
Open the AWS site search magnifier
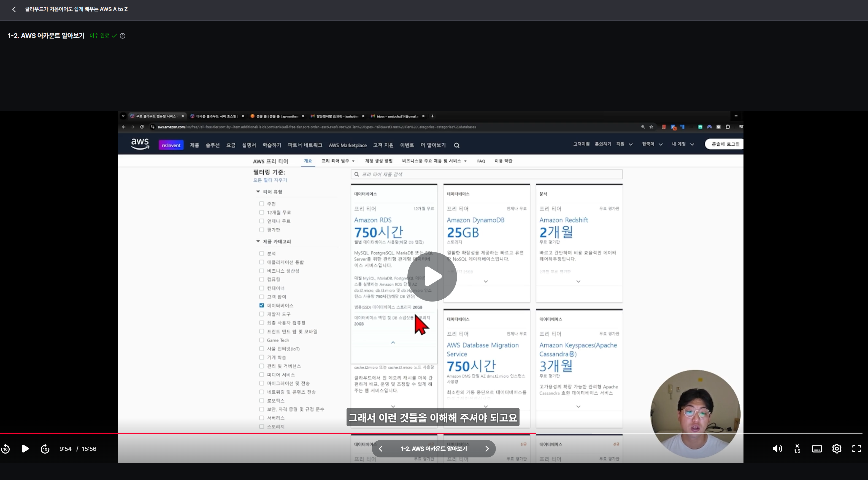coord(456,145)
